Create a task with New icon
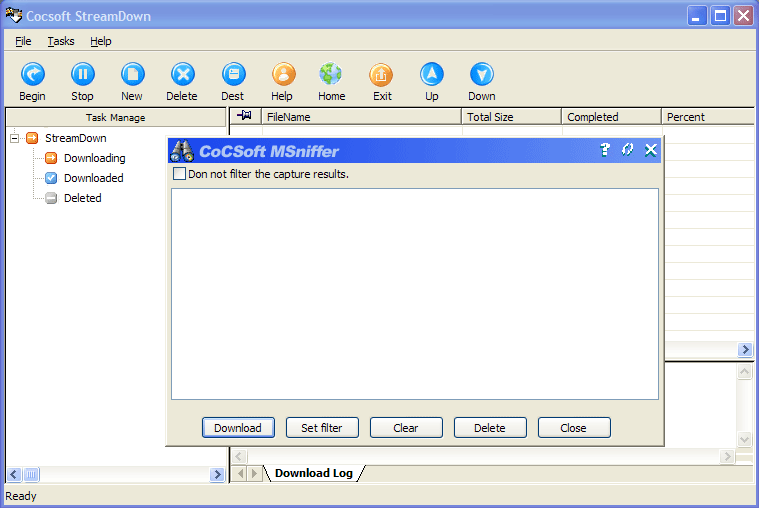Screen dimensions: 759x508 point(132,75)
